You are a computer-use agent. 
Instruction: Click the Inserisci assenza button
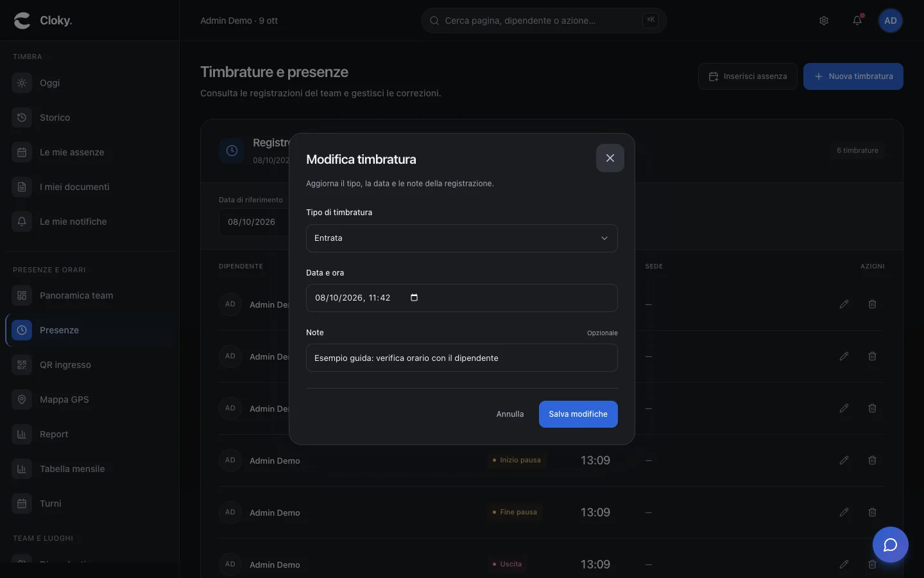click(748, 76)
